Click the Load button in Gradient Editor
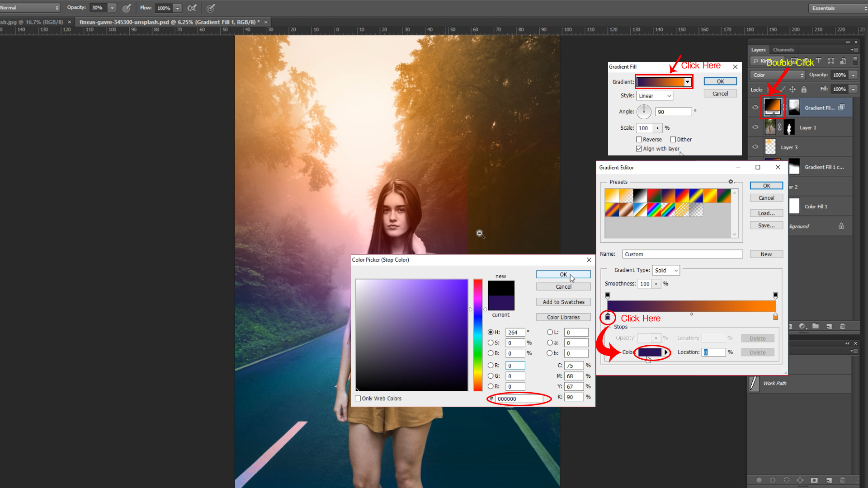This screenshot has width=868, height=488. (766, 213)
